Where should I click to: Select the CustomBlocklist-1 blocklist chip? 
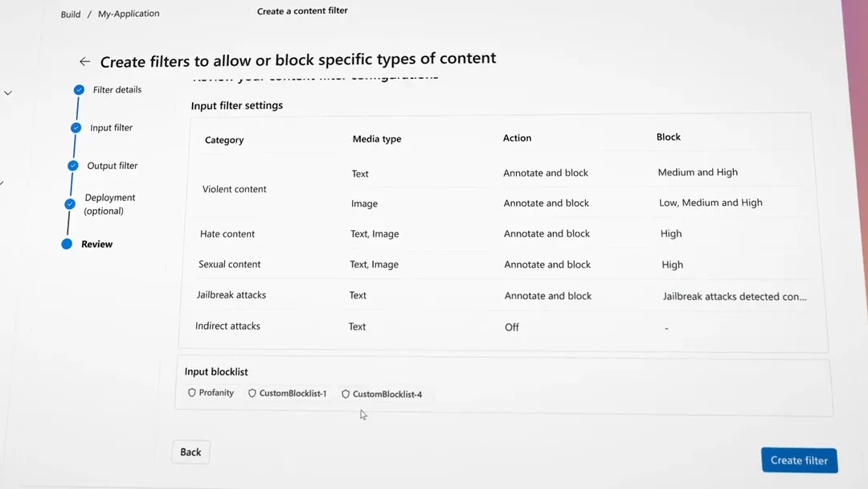[x=287, y=393]
